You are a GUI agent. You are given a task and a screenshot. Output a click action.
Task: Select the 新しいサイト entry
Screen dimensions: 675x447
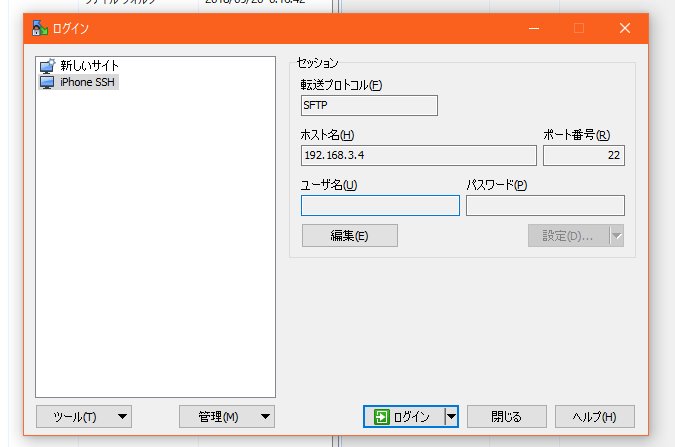(x=79, y=65)
